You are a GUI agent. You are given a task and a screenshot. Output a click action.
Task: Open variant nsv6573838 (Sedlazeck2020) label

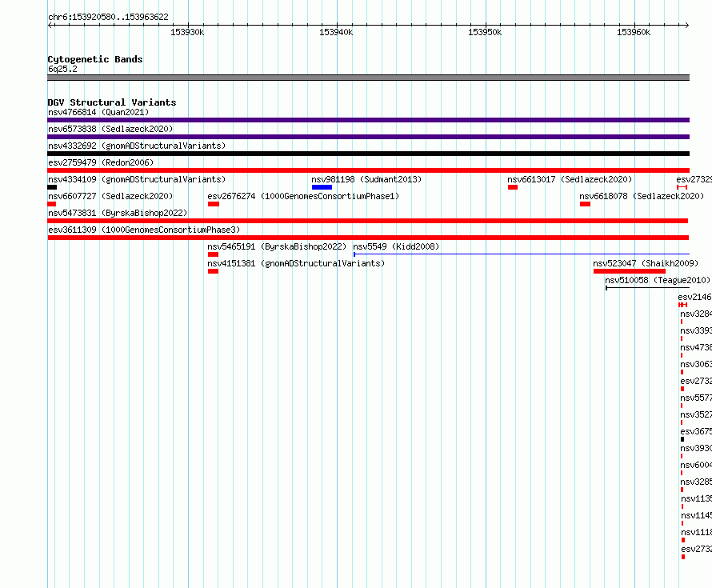click(110, 129)
